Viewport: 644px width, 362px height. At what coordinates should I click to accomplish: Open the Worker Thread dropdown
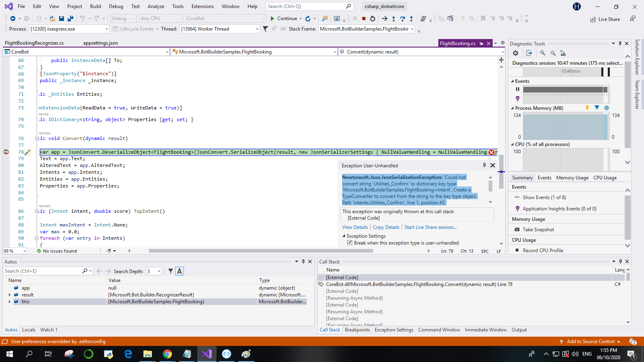coord(256,29)
